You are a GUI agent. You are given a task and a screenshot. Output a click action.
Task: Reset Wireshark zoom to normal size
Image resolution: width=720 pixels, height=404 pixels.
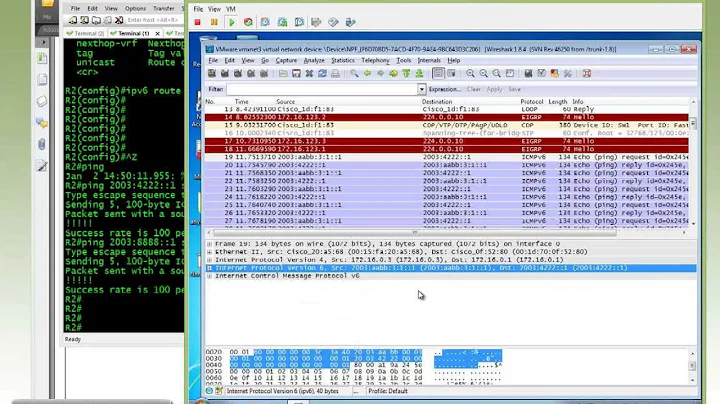(x=496, y=73)
